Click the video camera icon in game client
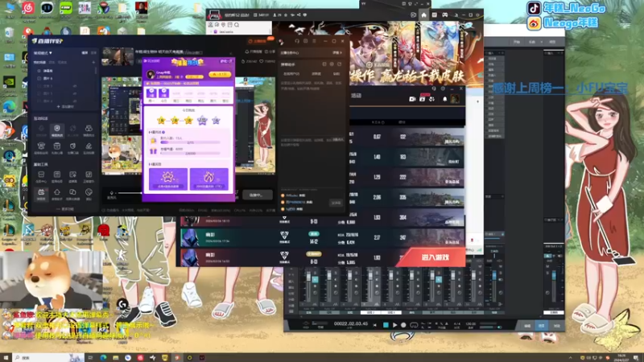 pos(412,99)
